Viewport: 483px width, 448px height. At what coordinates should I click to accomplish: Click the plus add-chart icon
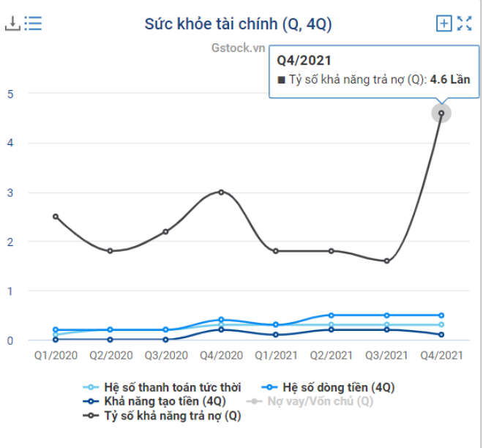[x=443, y=23]
